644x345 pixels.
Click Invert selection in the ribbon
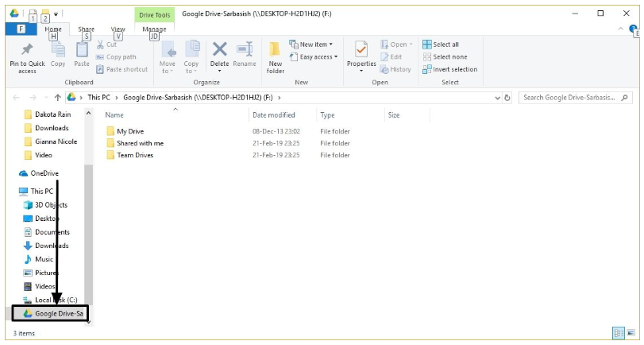450,69
